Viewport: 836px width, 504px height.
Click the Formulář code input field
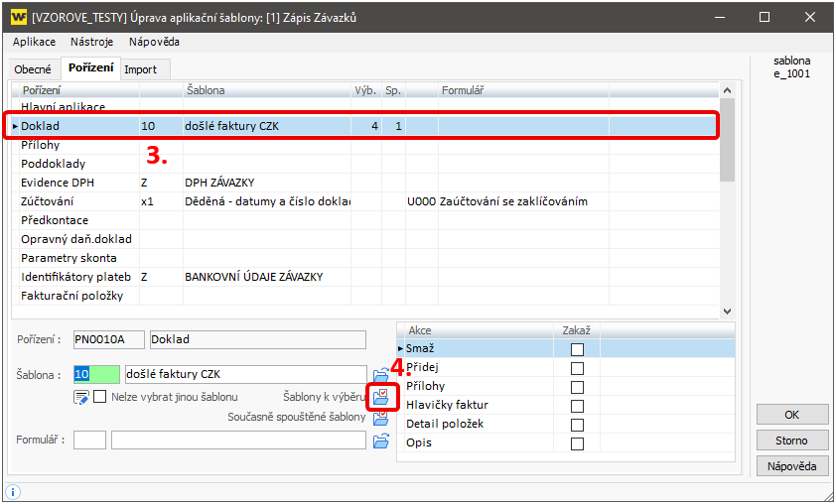tap(89, 441)
